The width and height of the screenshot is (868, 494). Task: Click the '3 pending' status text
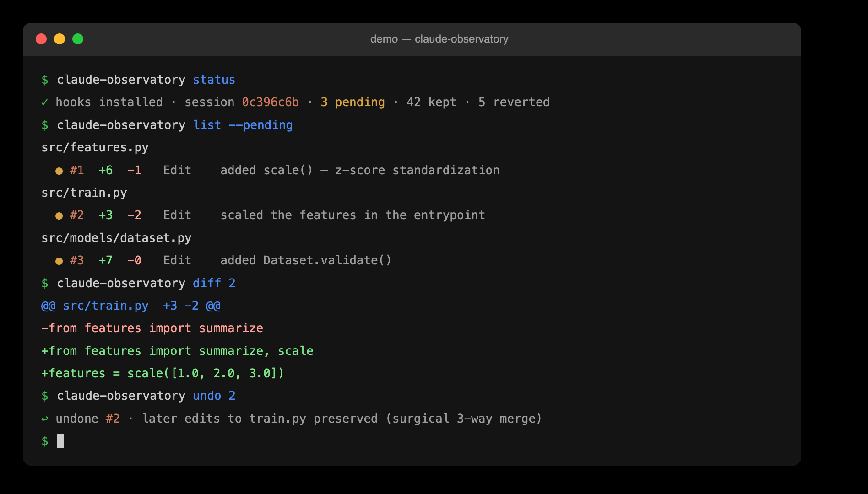[x=353, y=102]
